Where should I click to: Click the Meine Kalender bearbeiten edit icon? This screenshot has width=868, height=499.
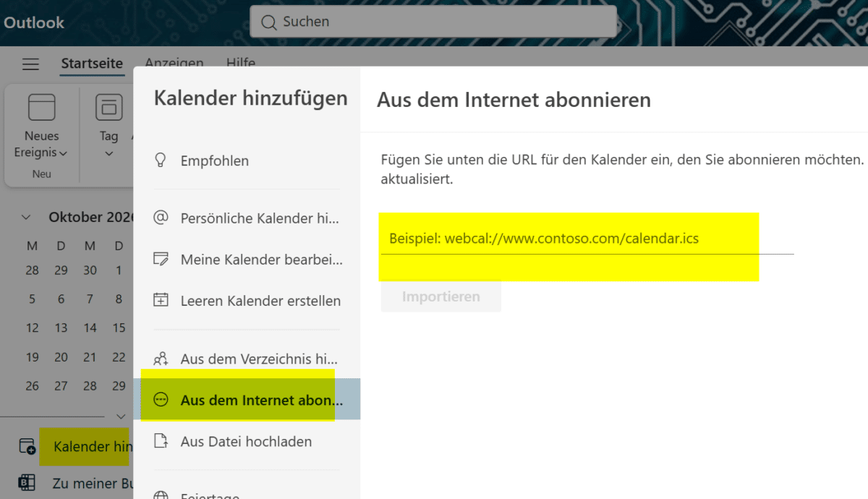161,259
